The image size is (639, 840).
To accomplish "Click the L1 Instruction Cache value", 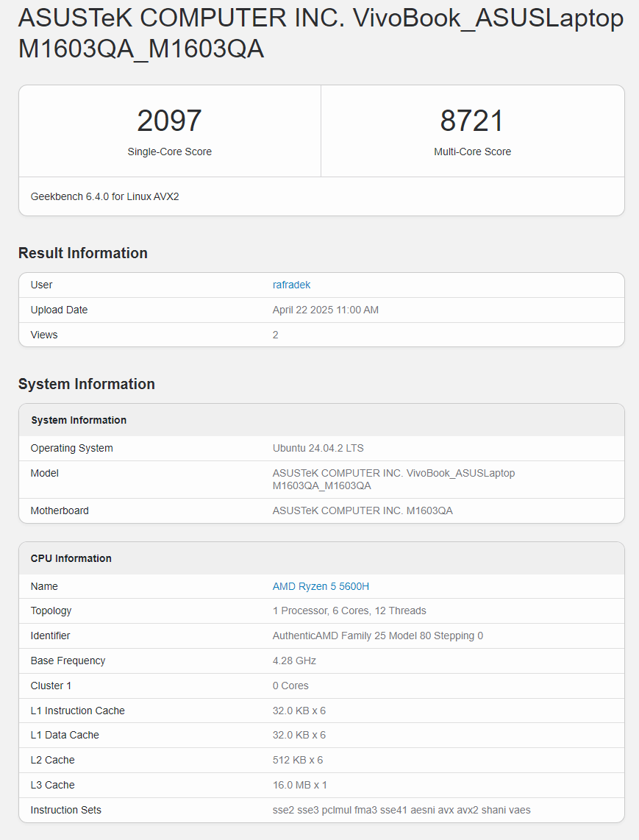I will (299, 711).
